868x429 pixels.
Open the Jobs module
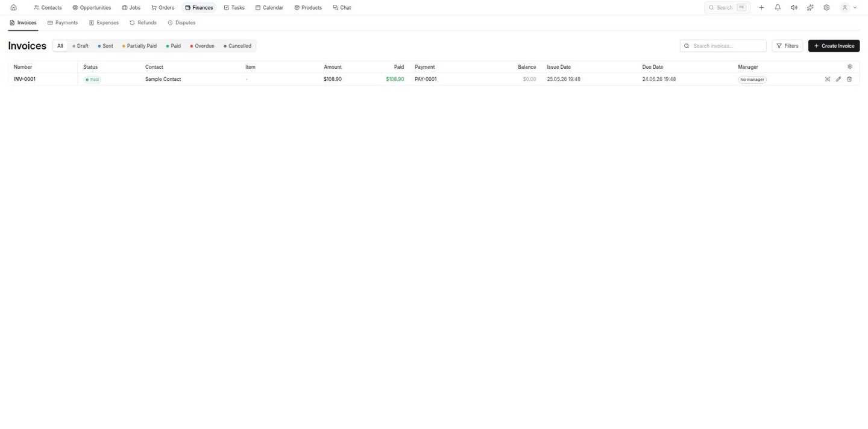(131, 8)
